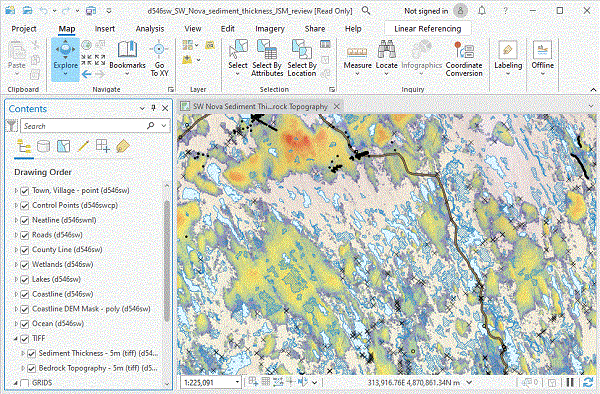This screenshot has width=600, height=394.
Task: Open the Offline map options
Action: point(542,57)
